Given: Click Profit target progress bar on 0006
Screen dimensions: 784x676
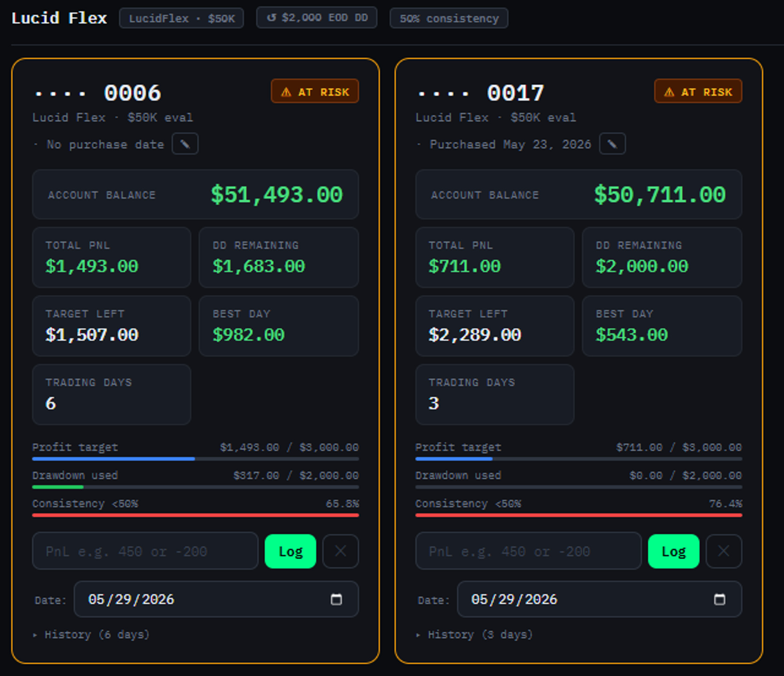Looking at the screenshot, I should point(195,459).
